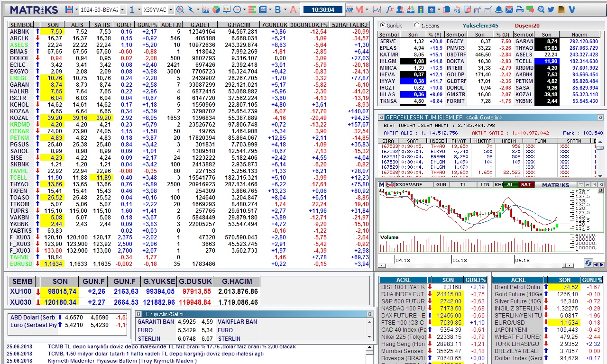Click the traffic light icon
The image size is (607, 364).
(421, 9)
